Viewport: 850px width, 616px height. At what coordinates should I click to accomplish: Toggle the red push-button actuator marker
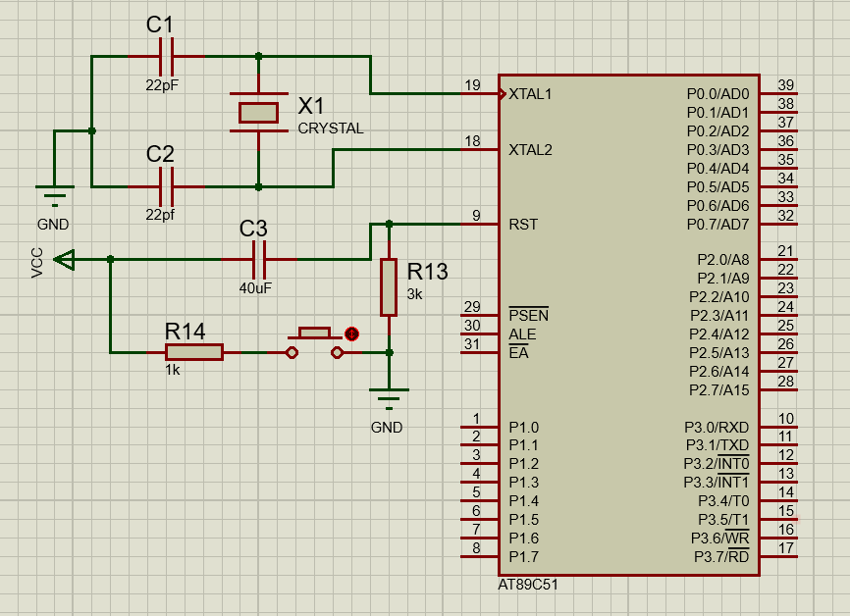click(351, 334)
